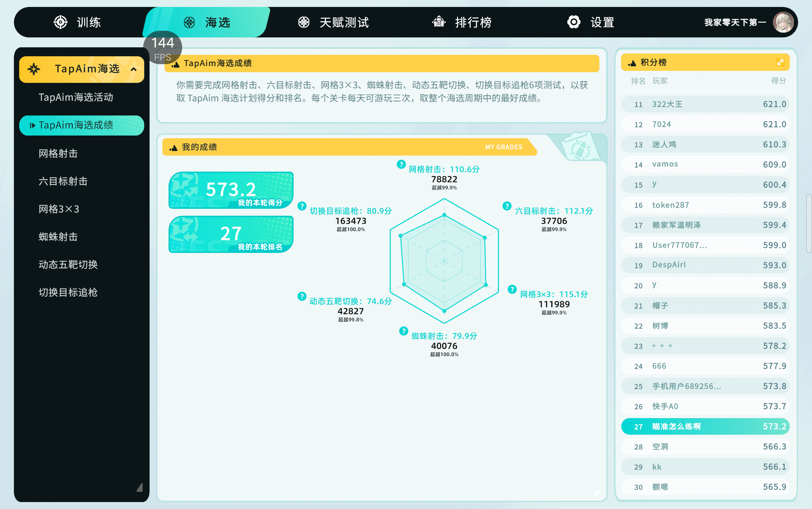Open the 训练 training tab

(x=77, y=22)
